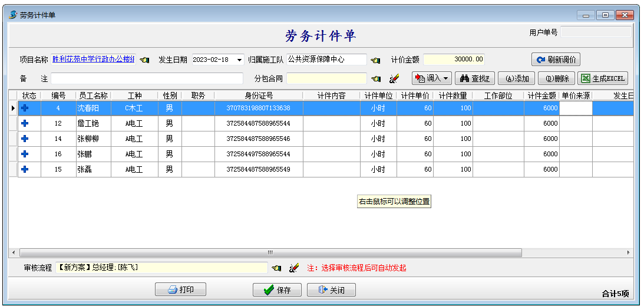Click the clear brush icon beside 分包合同
The image size is (644, 306).
tap(394, 78)
